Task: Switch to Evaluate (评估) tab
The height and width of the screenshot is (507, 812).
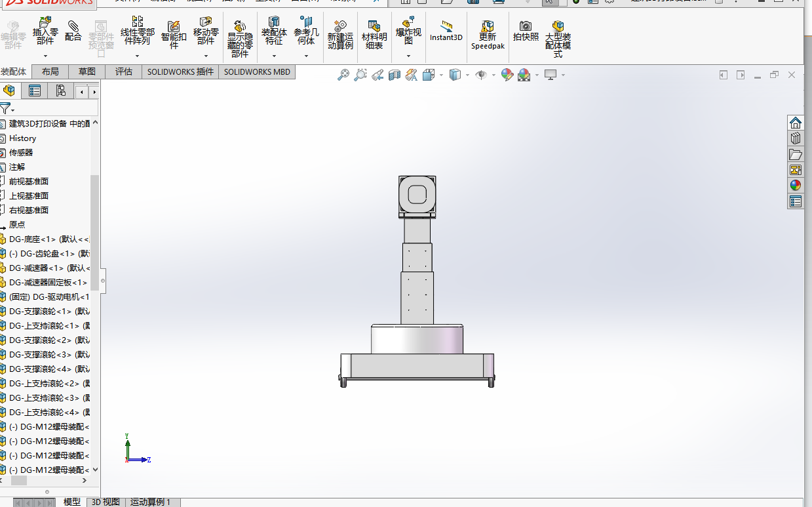Action: 124,71
